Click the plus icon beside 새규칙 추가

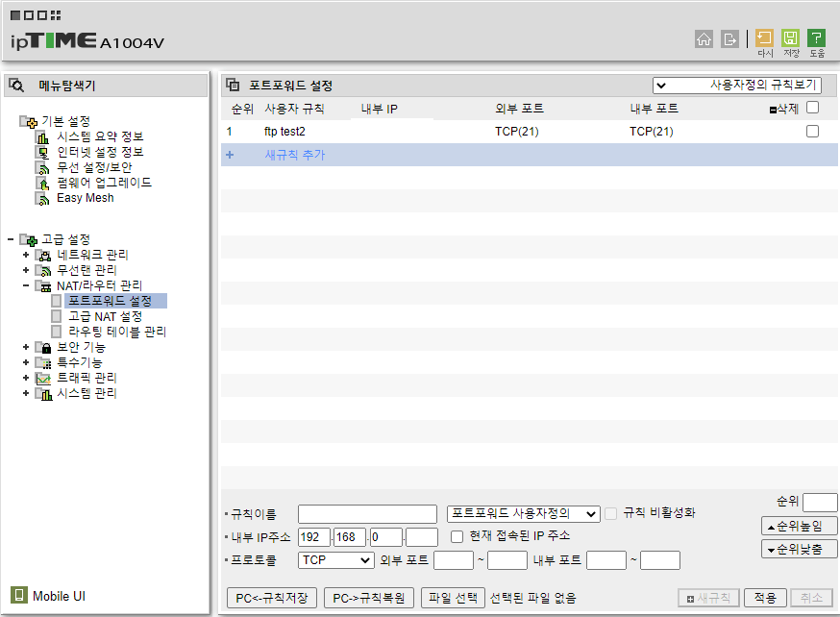(x=230, y=155)
